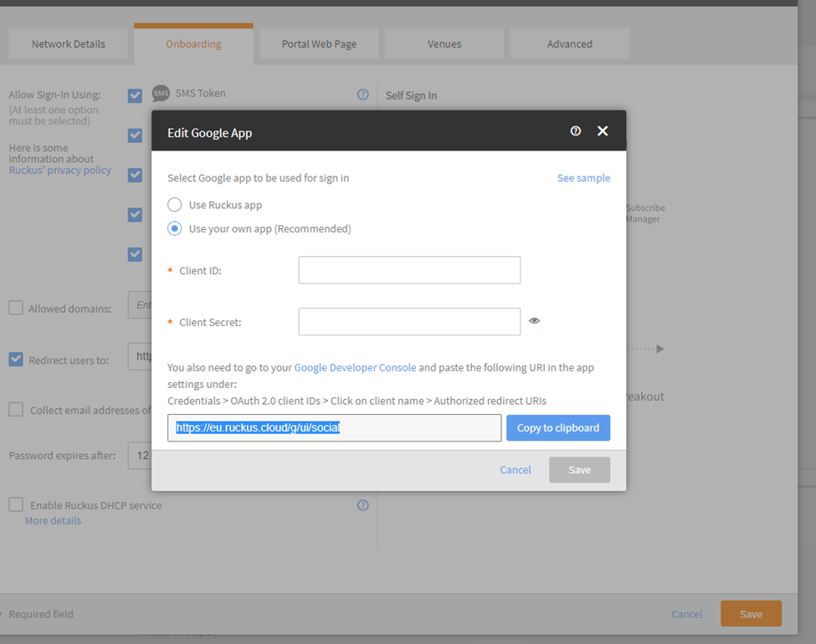Cancel the Edit Google App dialog

[516, 470]
